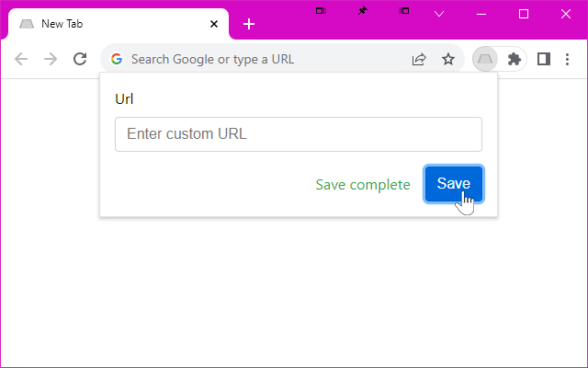Click the Save button in popup
This screenshot has height=368, width=588.
coord(454,184)
